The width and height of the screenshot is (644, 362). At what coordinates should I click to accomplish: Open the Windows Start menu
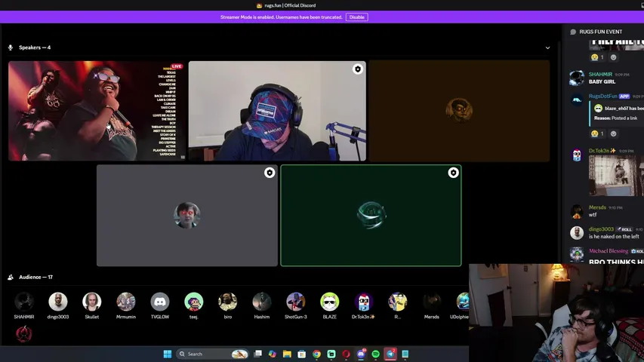[x=167, y=354]
